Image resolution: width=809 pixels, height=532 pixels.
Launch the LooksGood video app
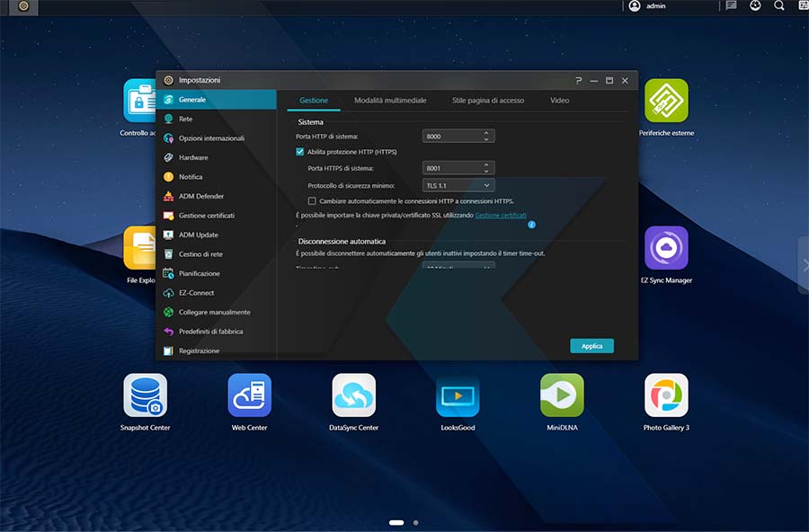point(458,395)
